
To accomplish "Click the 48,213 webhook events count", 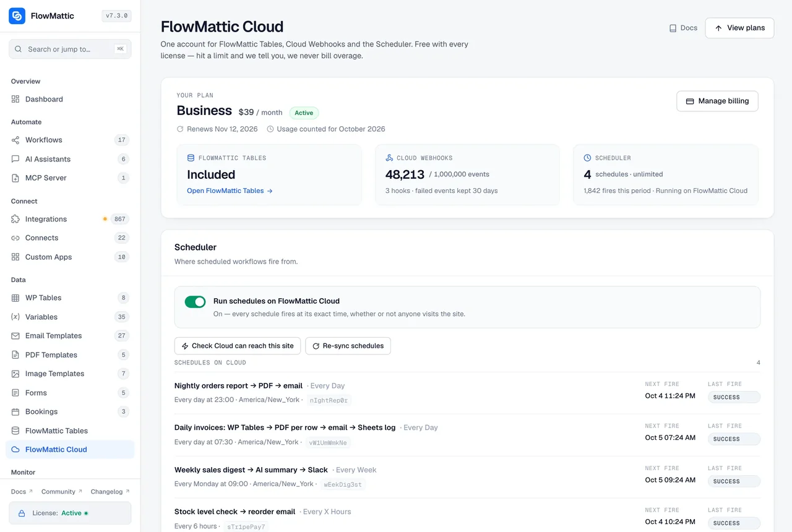I will click(x=405, y=174).
